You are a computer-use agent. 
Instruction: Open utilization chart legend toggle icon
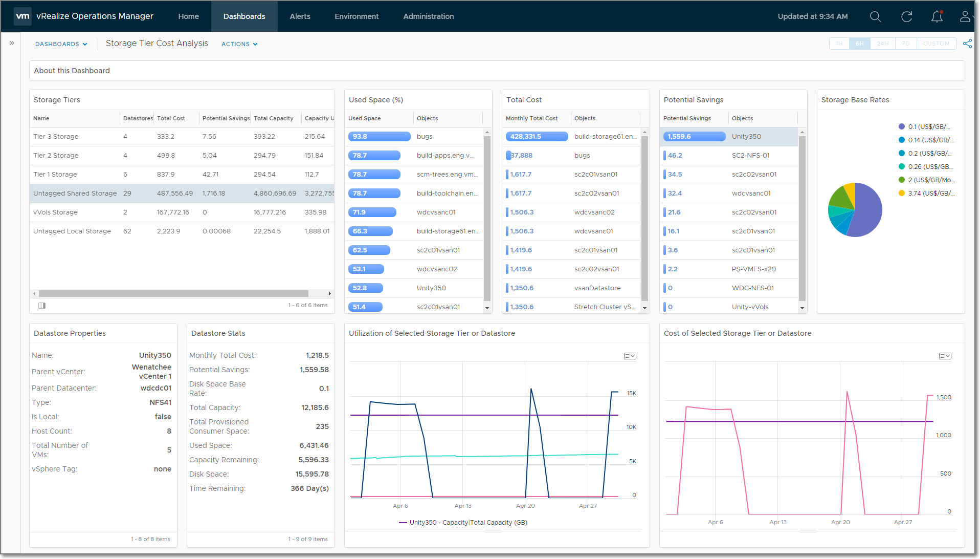coord(630,356)
